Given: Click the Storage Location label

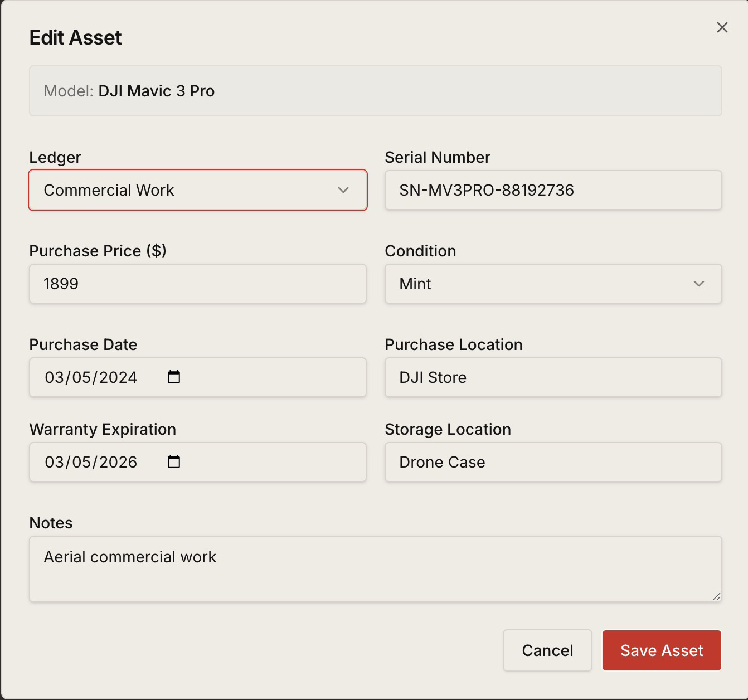Looking at the screenshot, I should [x=448, y=429].
